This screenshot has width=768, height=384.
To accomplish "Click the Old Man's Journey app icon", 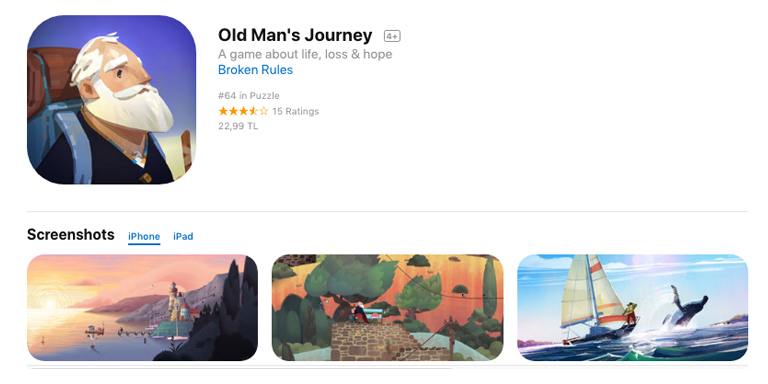I will click(111, 99).
